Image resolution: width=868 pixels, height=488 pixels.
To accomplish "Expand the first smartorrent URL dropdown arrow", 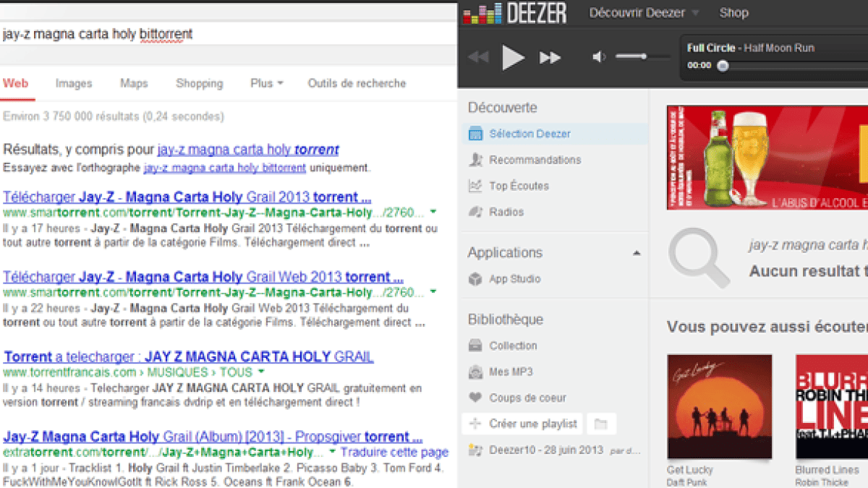I will (x=433, y=213).
